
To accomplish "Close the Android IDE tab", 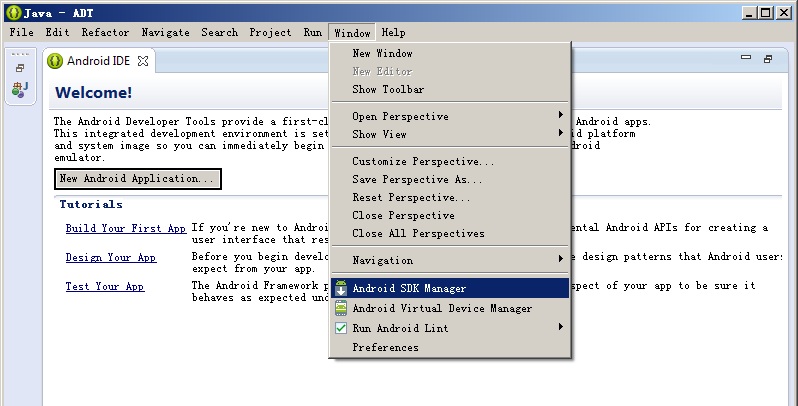I will coord(144,61).
